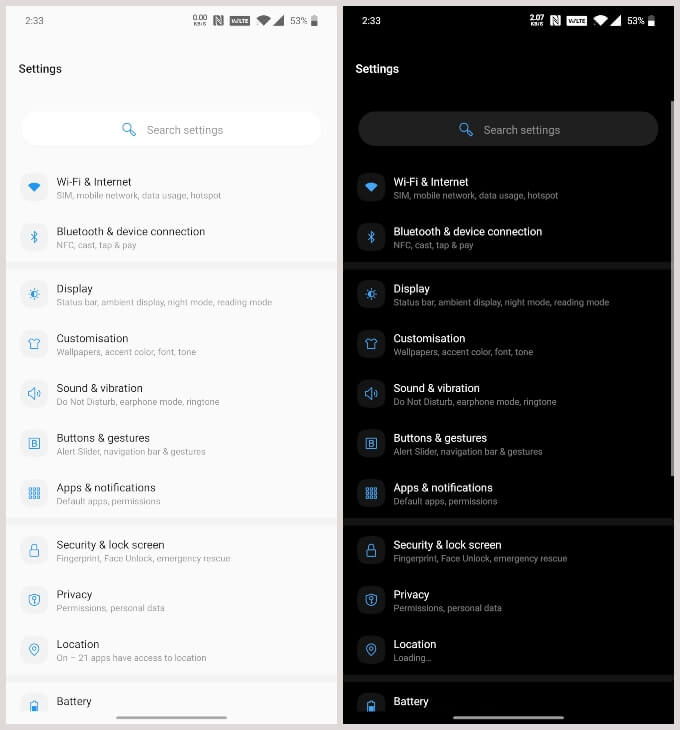Open Sound & vibration in dark theme

pyautogui.click(x=508, y=394)
